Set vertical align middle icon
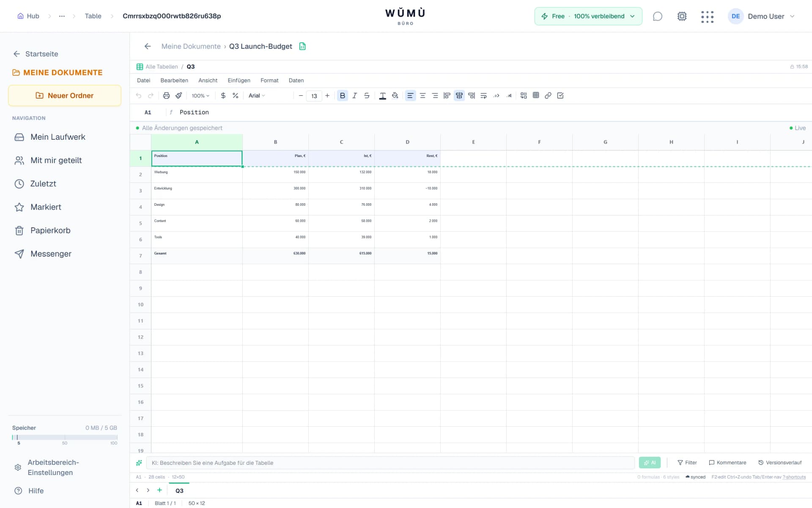 459,96
